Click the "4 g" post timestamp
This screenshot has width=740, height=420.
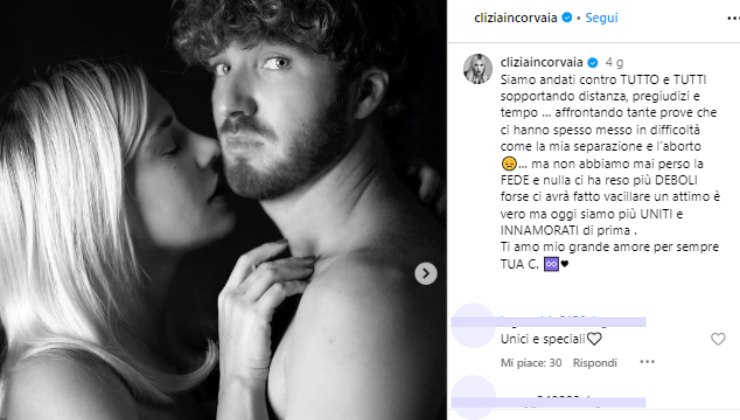614,62
